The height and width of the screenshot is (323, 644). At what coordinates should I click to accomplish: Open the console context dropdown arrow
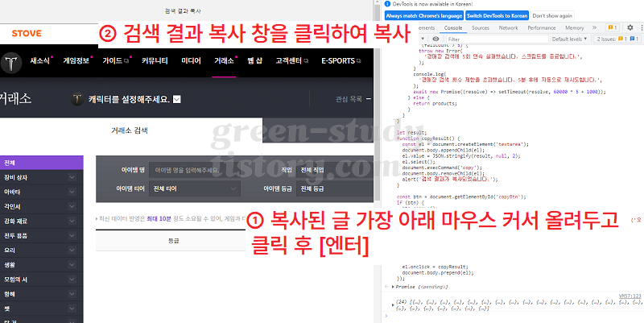tap(423, 39)
